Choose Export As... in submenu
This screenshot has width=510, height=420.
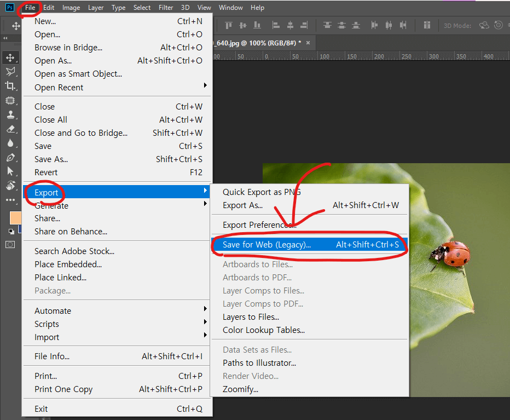pyautogui.click(x=309, y=205)
